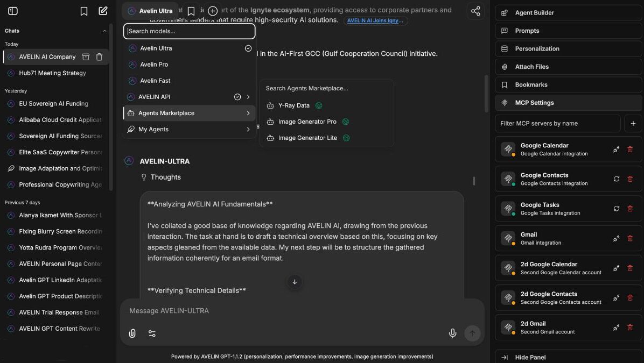This screenshot has width=644, height=363.
Task: Connect the Google Calendar MCP server
Action: (617, 150)
